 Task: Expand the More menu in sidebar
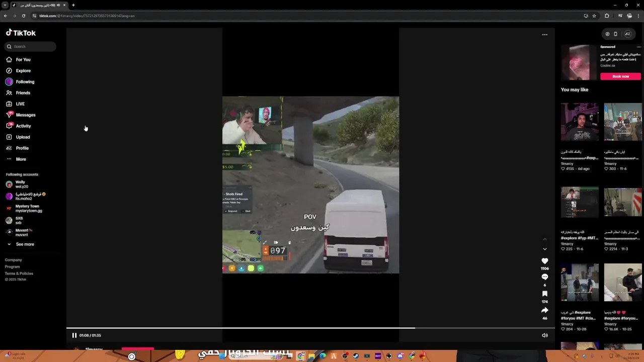pos(21,159)
